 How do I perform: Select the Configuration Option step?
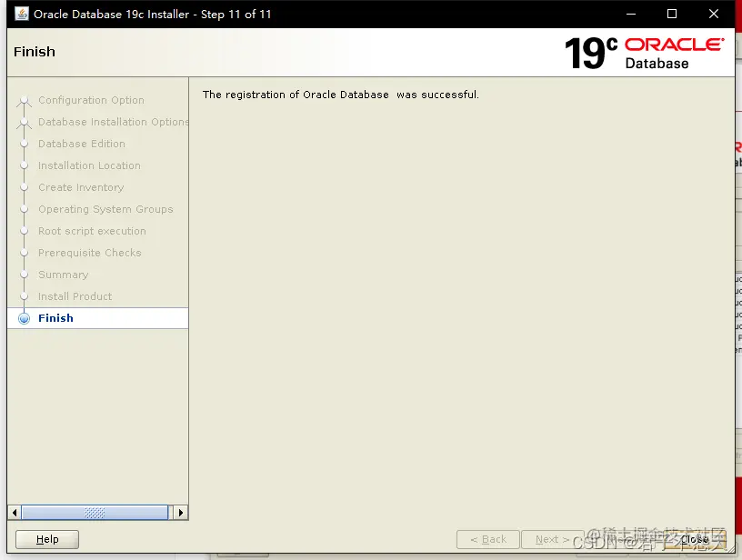(91, 100)
